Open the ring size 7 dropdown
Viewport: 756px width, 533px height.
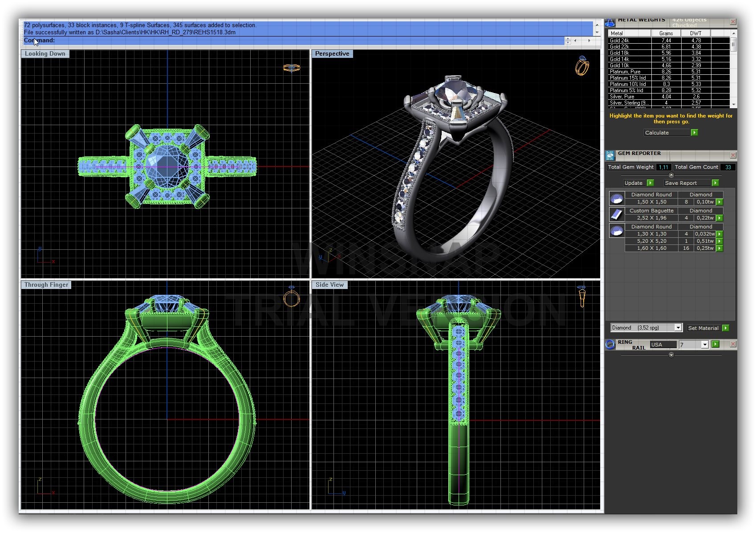click(704, 345)
